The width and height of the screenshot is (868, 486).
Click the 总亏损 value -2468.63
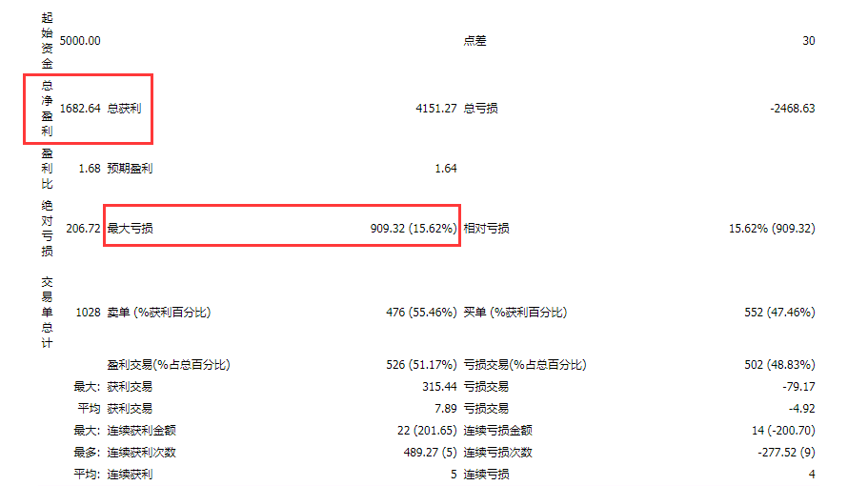(x=792, y=109)
